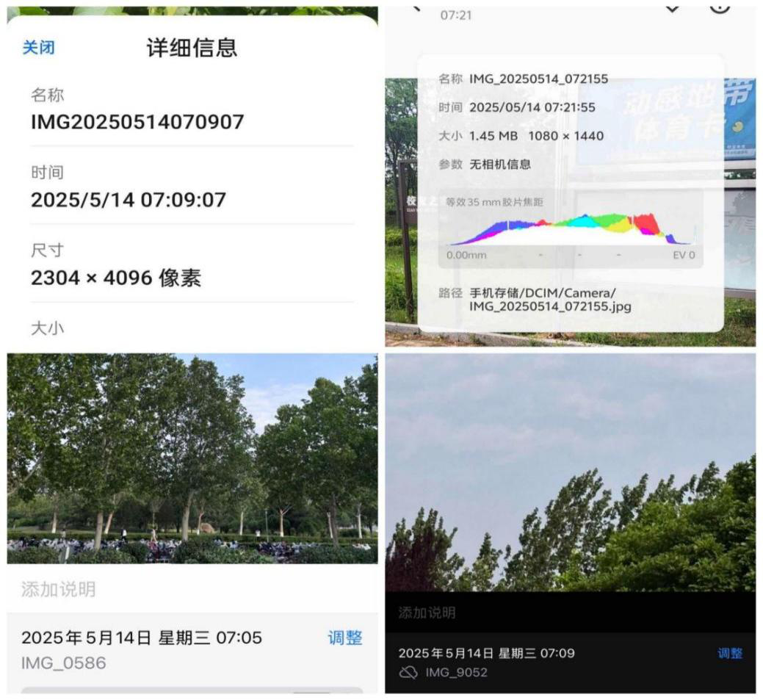
Task: Tap the light 添加说明 caption field
Action: [59, 589]
